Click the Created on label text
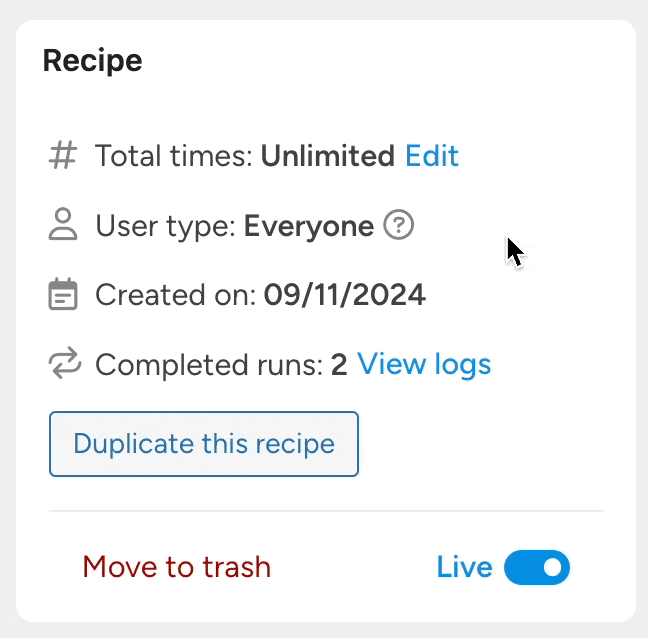Viewport: 648px width, 638px height. [177, 295]
